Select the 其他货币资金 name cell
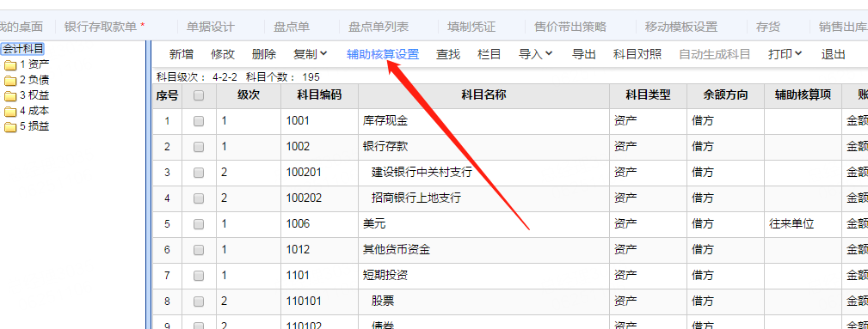 pyautogui.click(x=483, y=250)
